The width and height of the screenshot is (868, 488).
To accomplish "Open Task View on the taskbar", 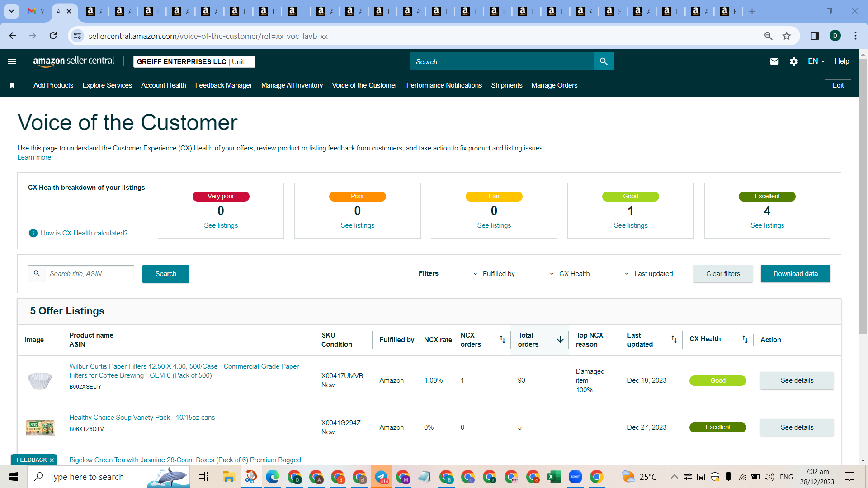I will [x=203, y=477].
